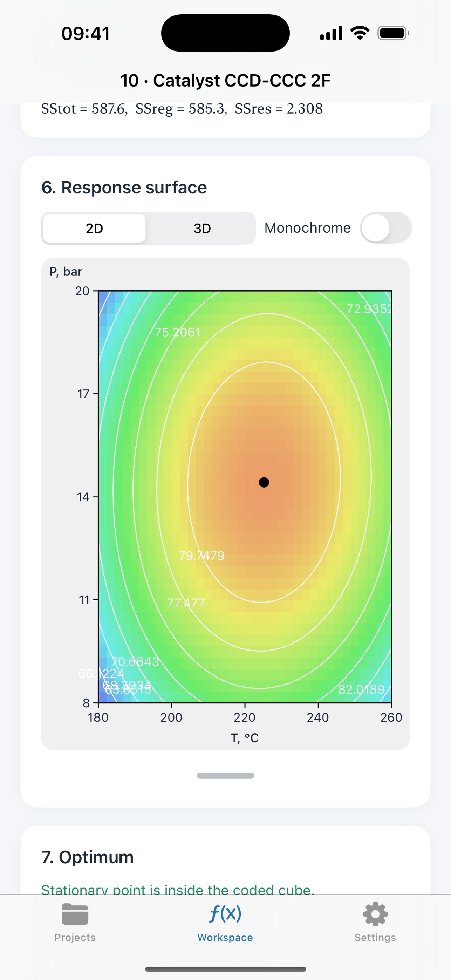This screenshot has width=451, height=980.
Task: Tap the '6. Response surface' heading
Action: click(124, 188)
